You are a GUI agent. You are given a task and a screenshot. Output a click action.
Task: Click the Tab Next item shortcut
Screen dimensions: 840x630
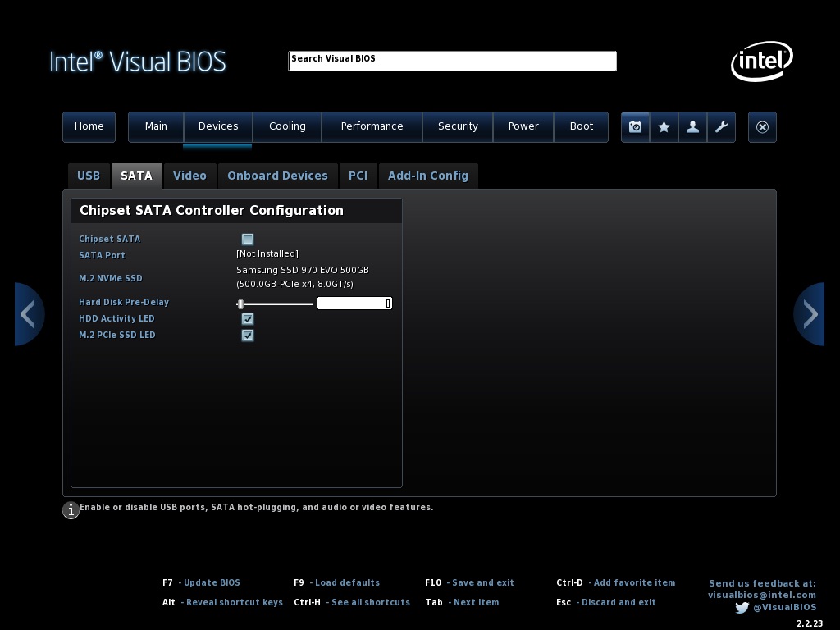click(463, 603)
